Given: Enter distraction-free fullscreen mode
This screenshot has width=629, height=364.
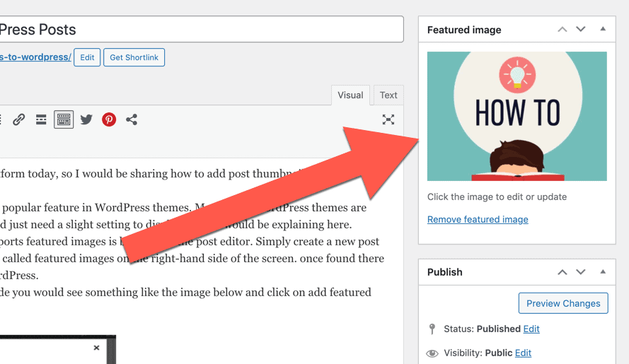Looking at the screenshot, I should coord(388,119).
